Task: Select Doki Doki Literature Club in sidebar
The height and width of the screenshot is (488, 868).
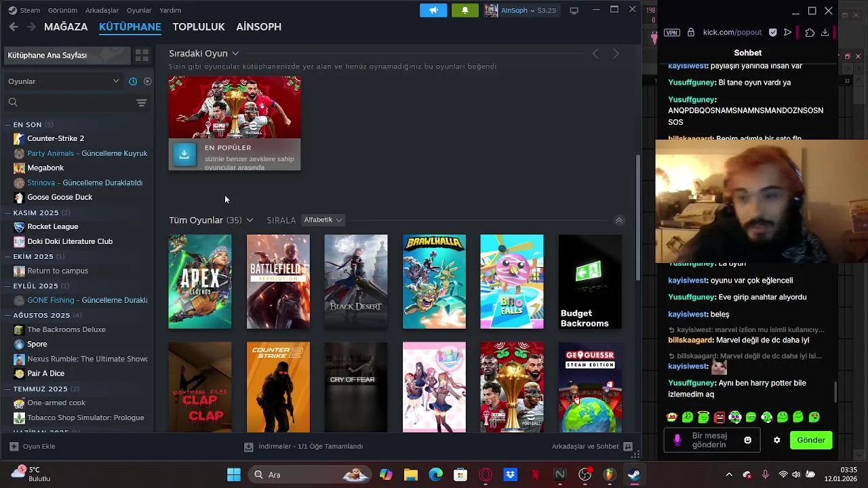Action: 70,241
